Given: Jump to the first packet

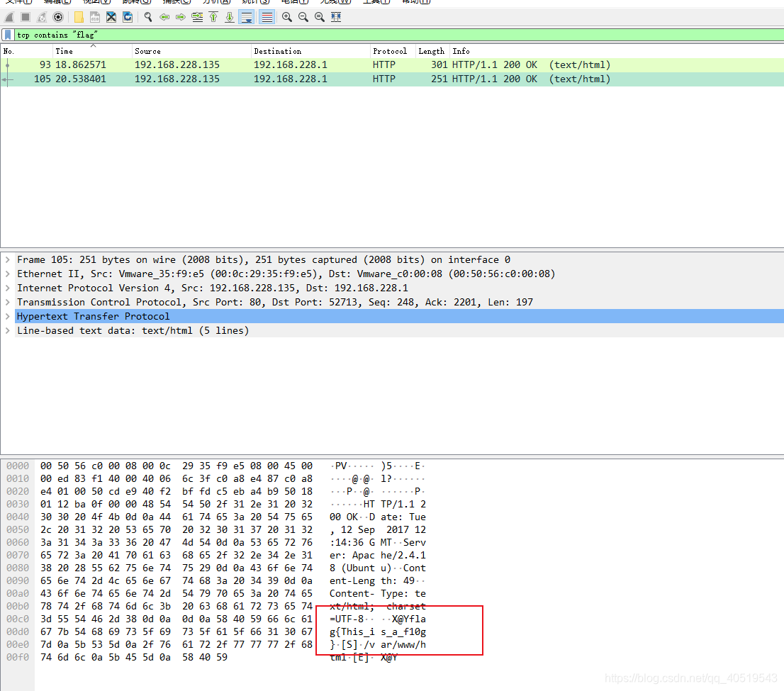Looking at the screenshot, I should 213,18.
